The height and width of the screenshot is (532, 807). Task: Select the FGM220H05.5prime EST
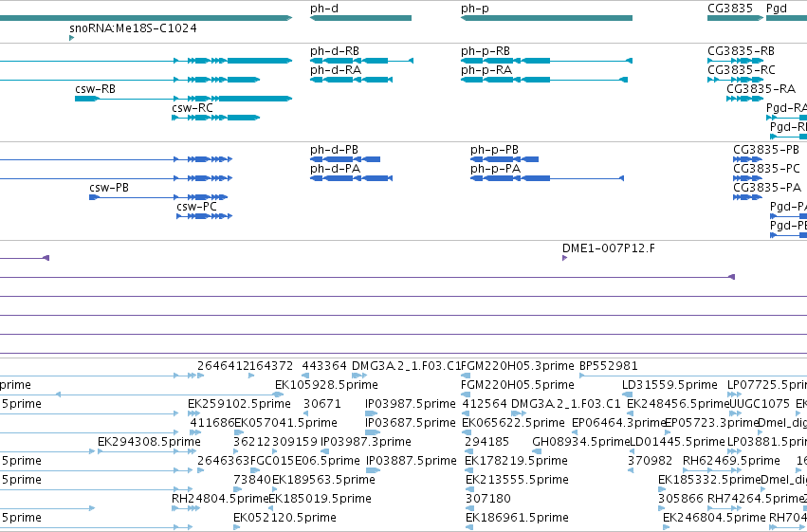[x=517, y=385]
